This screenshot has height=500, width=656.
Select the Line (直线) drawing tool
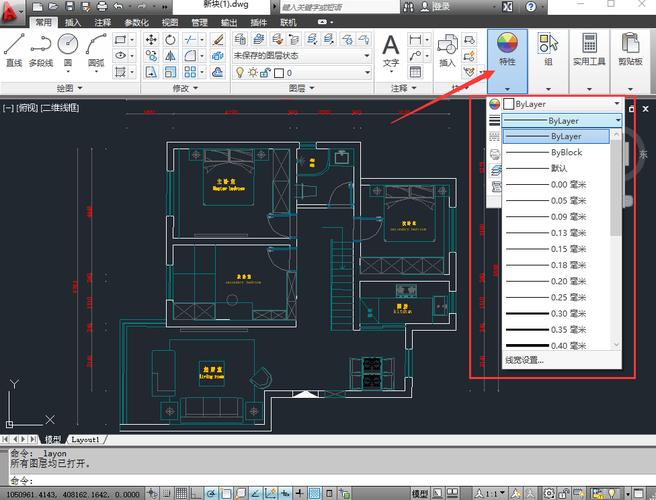pos(14,50)
